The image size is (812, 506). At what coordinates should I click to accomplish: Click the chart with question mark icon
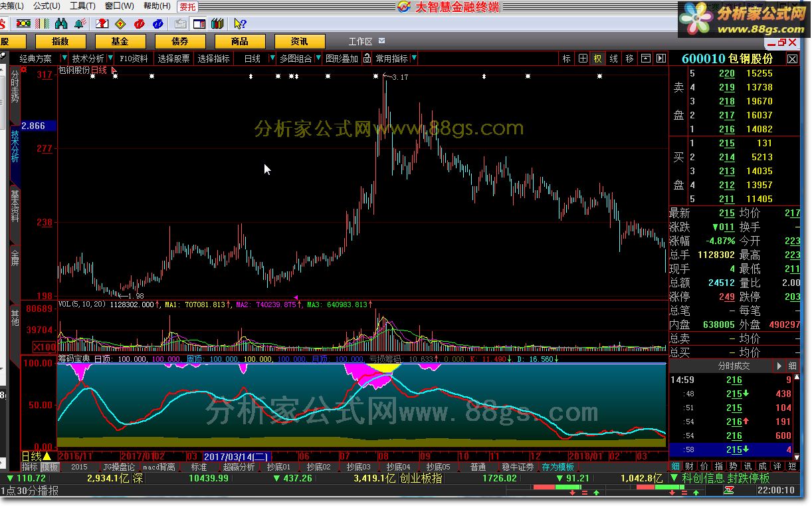[102, 24]
